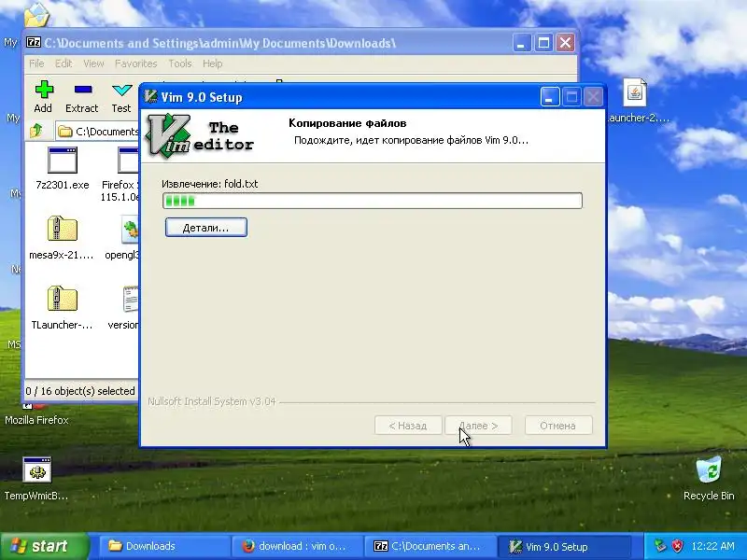Viewport: 747px width, 560px height.
Task: Click the Add button in 7-Zip toolbar
Action: pyautogui.click(x=43, y=97)
